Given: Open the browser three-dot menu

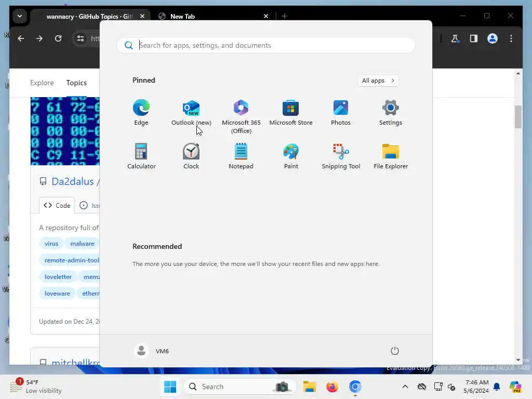Looking at the screenshot, I should [511, 38].
